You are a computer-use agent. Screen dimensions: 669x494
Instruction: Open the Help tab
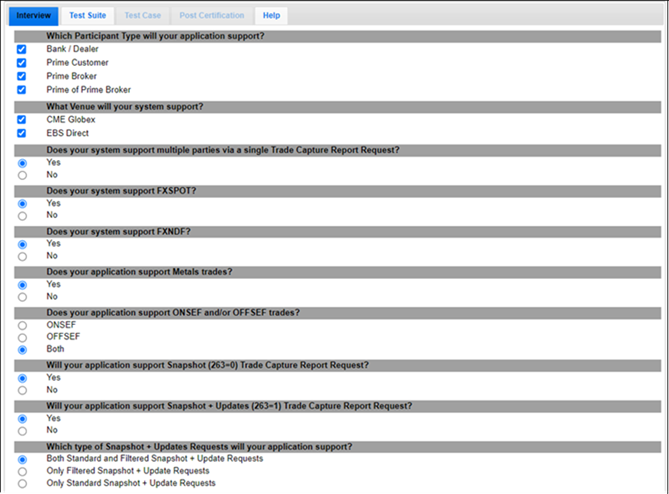point(271,16)
